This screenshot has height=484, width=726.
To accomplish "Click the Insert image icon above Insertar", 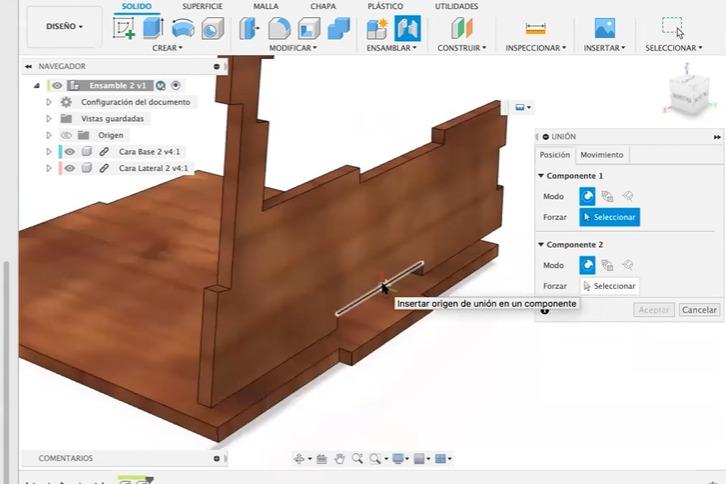I will (605, 28).
